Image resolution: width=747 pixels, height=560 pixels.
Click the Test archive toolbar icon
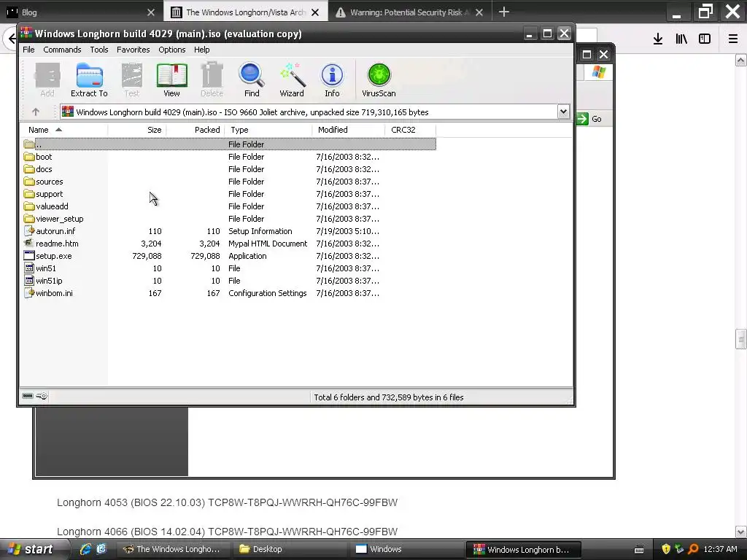132,80
